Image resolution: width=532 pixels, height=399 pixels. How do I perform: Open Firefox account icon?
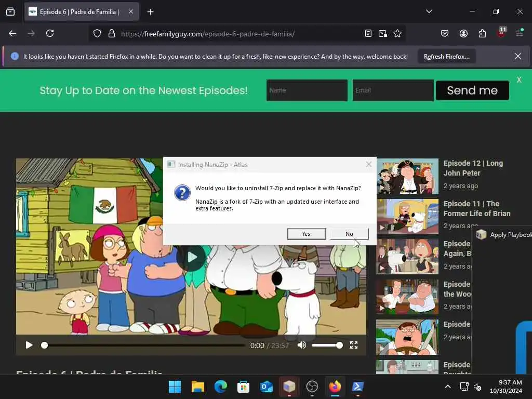point(463,34)
